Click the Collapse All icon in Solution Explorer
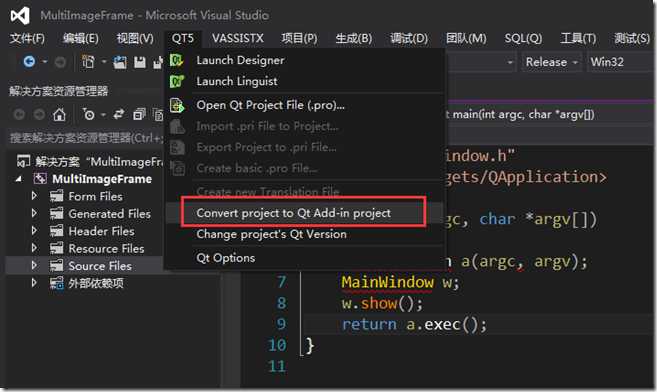Image resolution: width=657 pixels, height=392 pixels. click(x=139, y=114)
